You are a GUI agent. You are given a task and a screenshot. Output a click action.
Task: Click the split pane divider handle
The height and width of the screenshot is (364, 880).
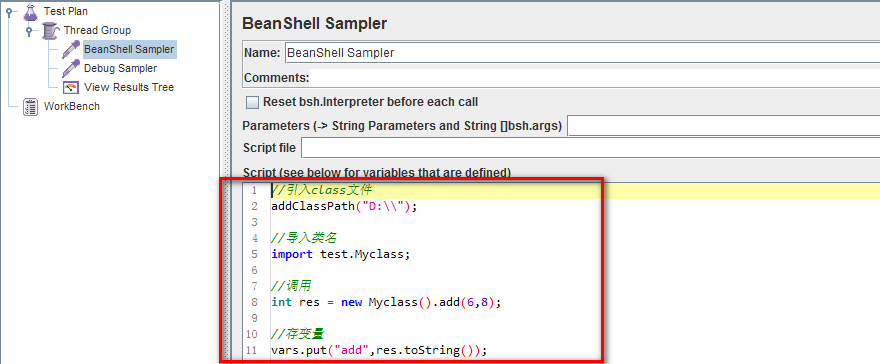coord(225,182)
